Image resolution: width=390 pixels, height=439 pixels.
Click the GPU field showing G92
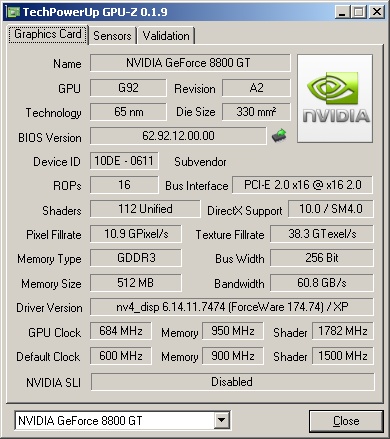[x=128, y=88]
